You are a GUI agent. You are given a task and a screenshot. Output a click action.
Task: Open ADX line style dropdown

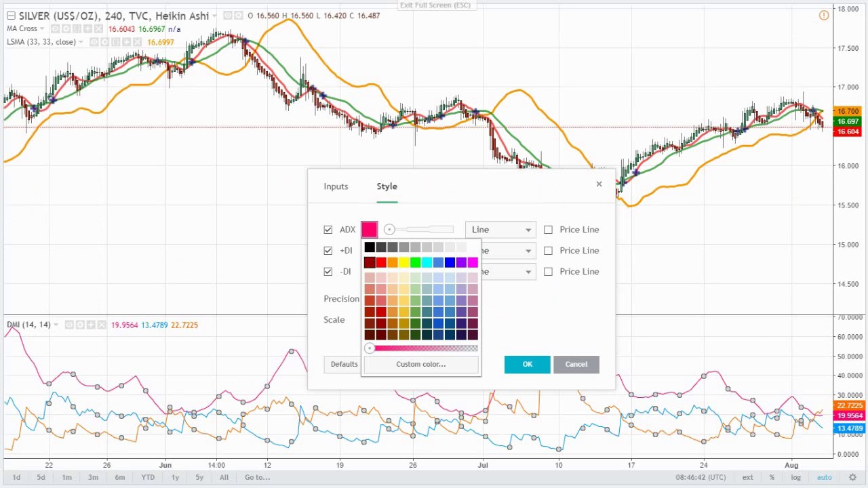[x=500, y=230]
